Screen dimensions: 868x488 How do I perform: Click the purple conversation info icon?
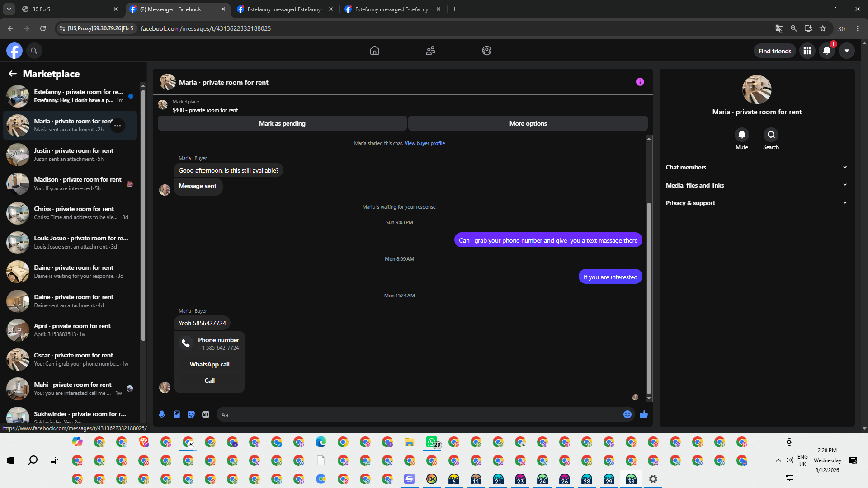(x=640, y=82)
